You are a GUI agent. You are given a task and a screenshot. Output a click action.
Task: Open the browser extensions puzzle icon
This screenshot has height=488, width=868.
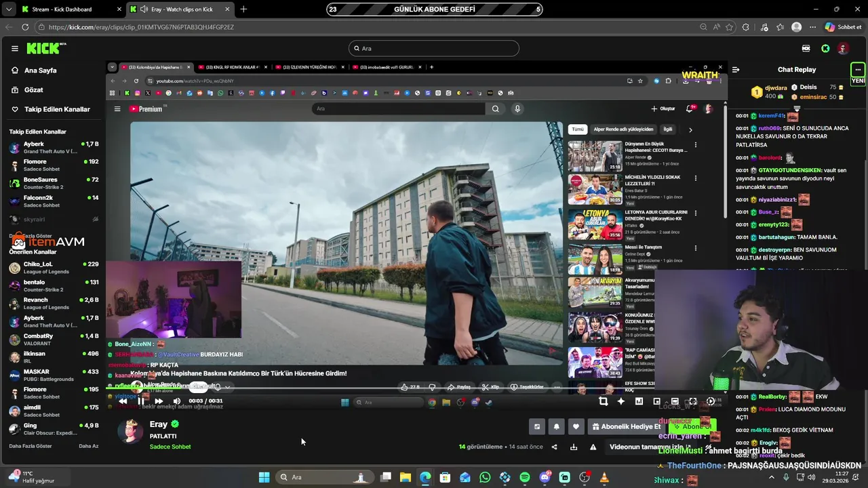[746, 27]
